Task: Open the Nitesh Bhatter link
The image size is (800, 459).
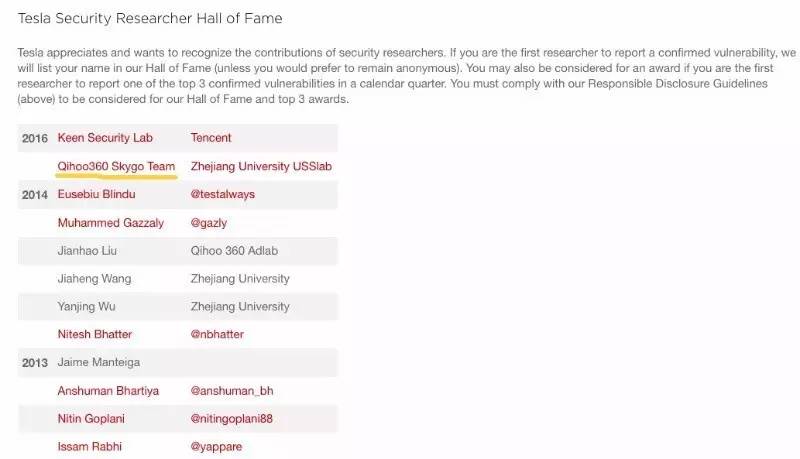Action: click(95, 334)
